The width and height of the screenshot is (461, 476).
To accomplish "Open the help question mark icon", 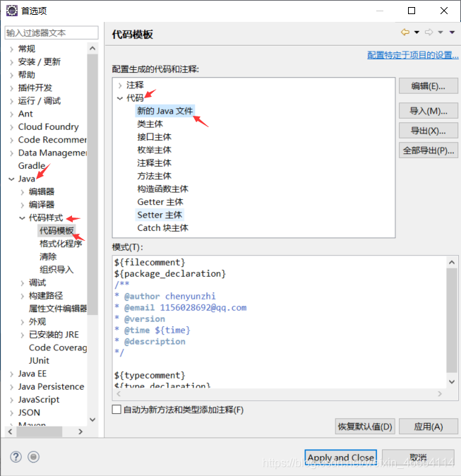I will [16, 456].
